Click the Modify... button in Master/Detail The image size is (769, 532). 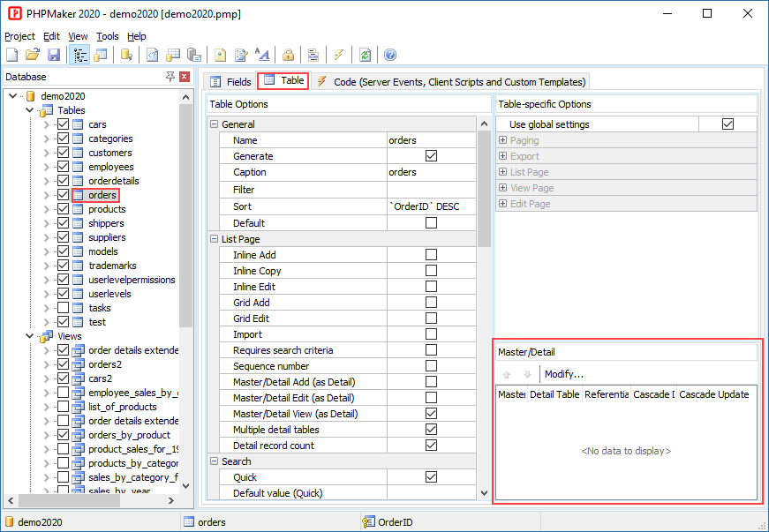tap(563, 374)
